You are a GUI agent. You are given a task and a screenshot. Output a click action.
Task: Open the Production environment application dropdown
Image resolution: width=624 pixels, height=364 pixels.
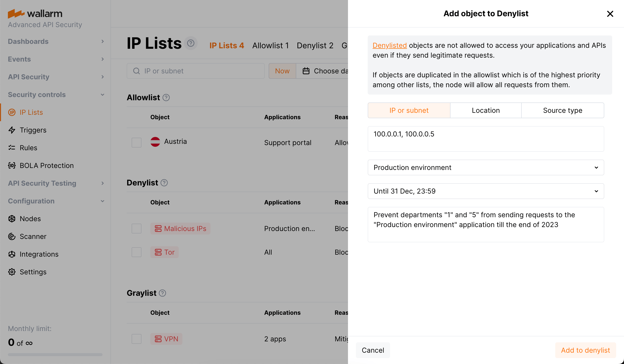coord(485,167)
